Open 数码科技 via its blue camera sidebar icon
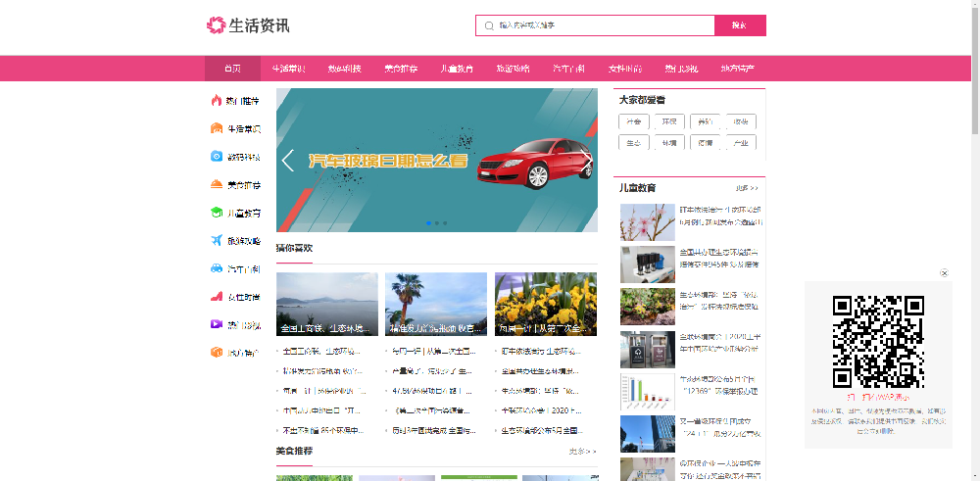This screenshot has height=481, width=980. (x=217, y=157)
